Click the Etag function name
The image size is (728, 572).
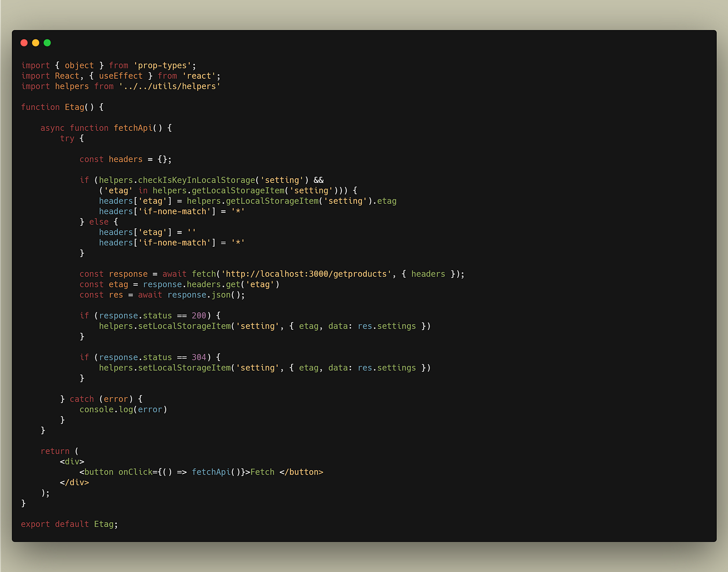tap(74, 107)
